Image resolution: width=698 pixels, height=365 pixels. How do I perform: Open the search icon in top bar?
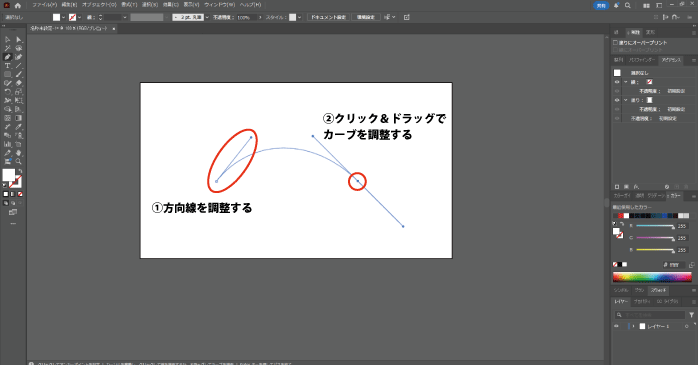[x=628, y=5]
